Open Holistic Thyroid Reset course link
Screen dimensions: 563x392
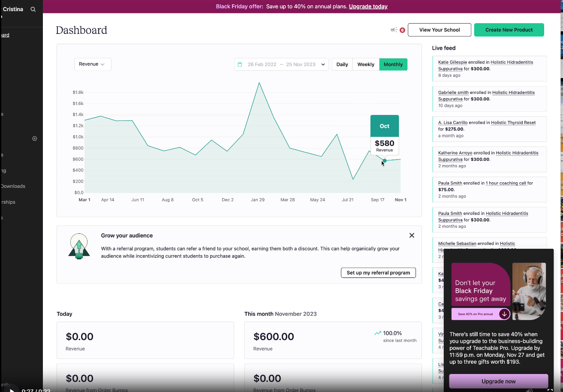(x=513, y=123)
